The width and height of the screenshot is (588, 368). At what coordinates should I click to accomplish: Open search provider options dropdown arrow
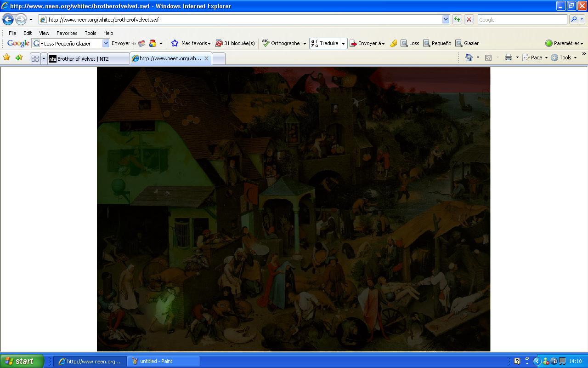[x=582, y=19]
